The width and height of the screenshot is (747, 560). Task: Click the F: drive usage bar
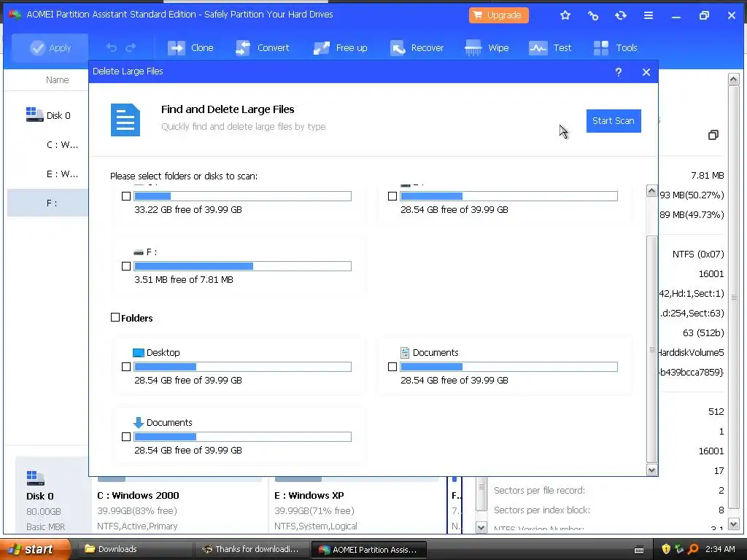(x=243, y=266)
